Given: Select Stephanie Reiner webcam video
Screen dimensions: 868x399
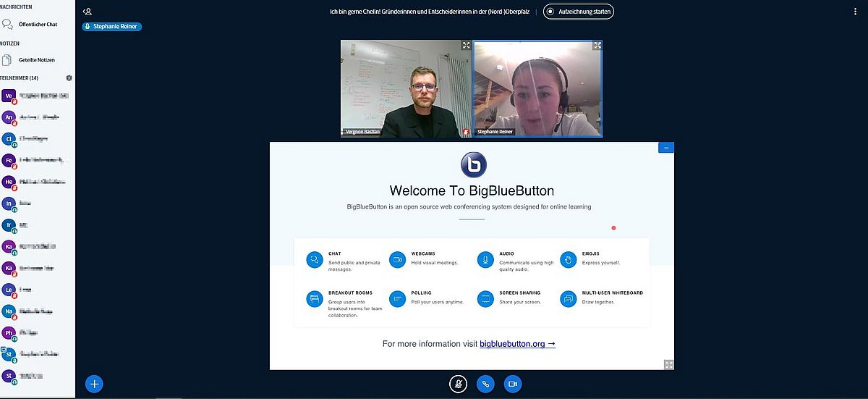Looking at the screenshot, I should (x=537, y=89).
